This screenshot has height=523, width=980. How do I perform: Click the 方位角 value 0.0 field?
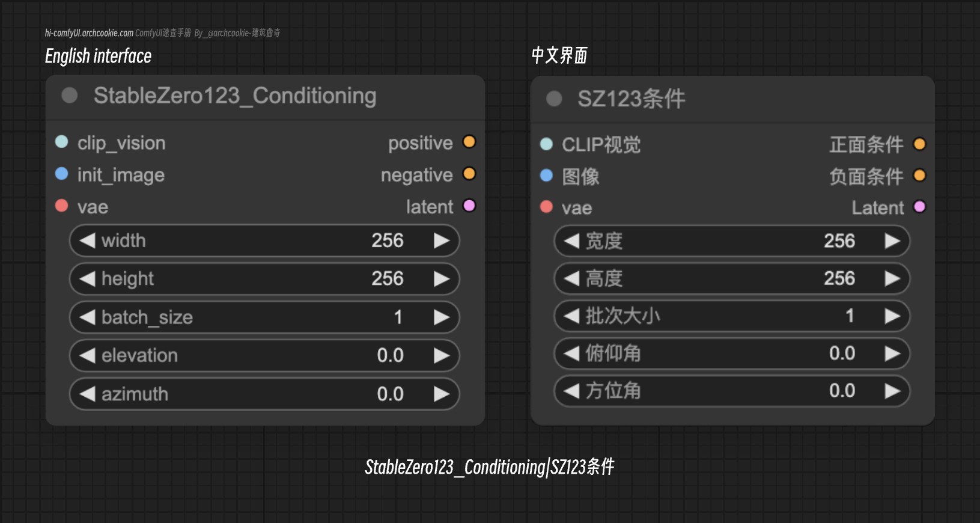click(732, 391)
